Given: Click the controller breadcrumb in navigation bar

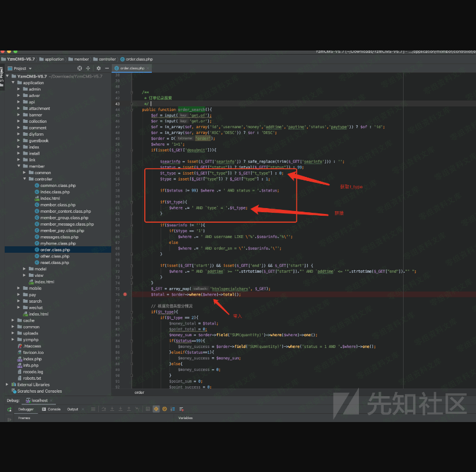Looking at the screenshot, I should click(x=107, y=59).
